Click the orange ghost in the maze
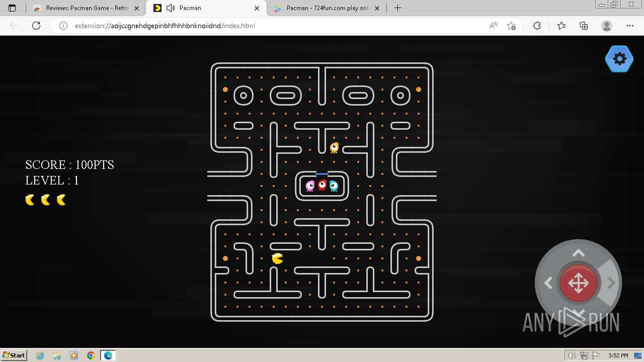Image resolution: width=644 pixels, height=362 pixels. [x=334, y=147]
